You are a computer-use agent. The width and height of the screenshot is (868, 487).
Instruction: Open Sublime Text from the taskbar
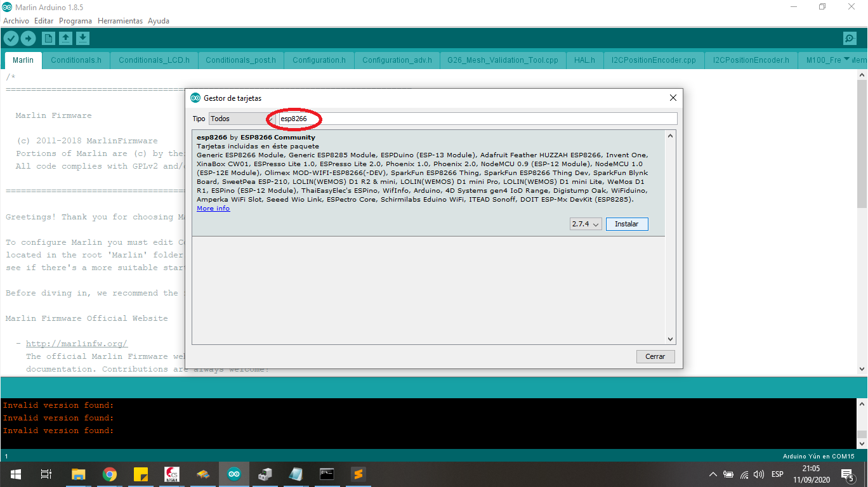pos(358,474)
